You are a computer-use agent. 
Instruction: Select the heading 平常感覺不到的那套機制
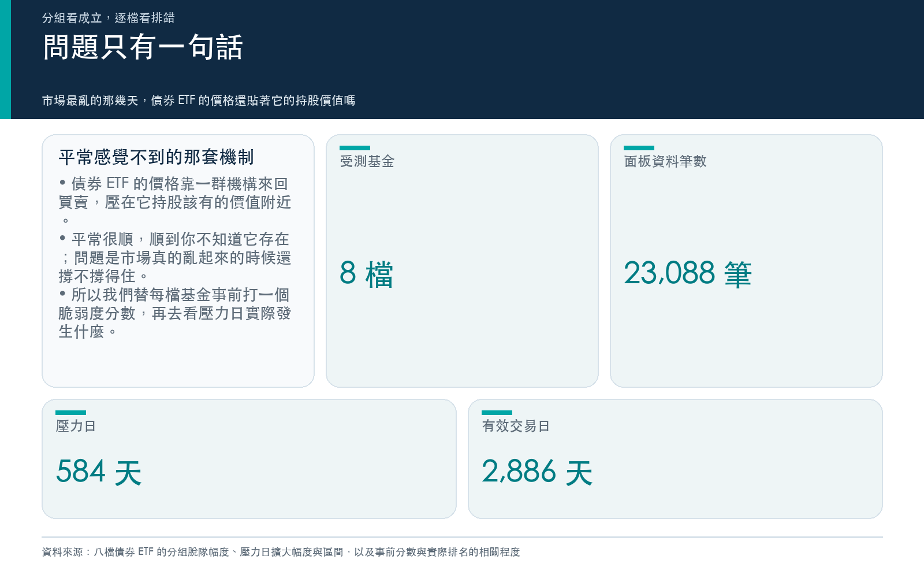(157, 157)
